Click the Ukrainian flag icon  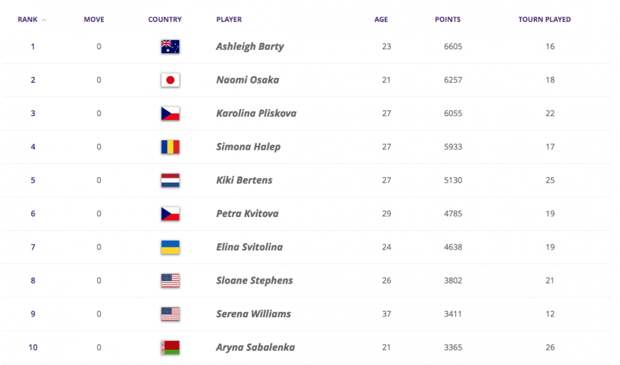[x=170, y=247]
